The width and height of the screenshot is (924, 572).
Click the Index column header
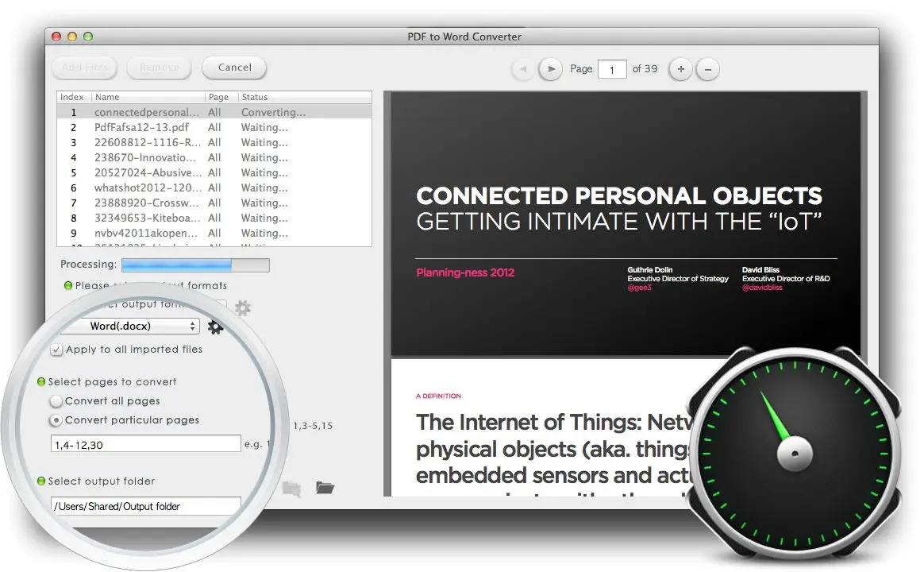[73, 97]
